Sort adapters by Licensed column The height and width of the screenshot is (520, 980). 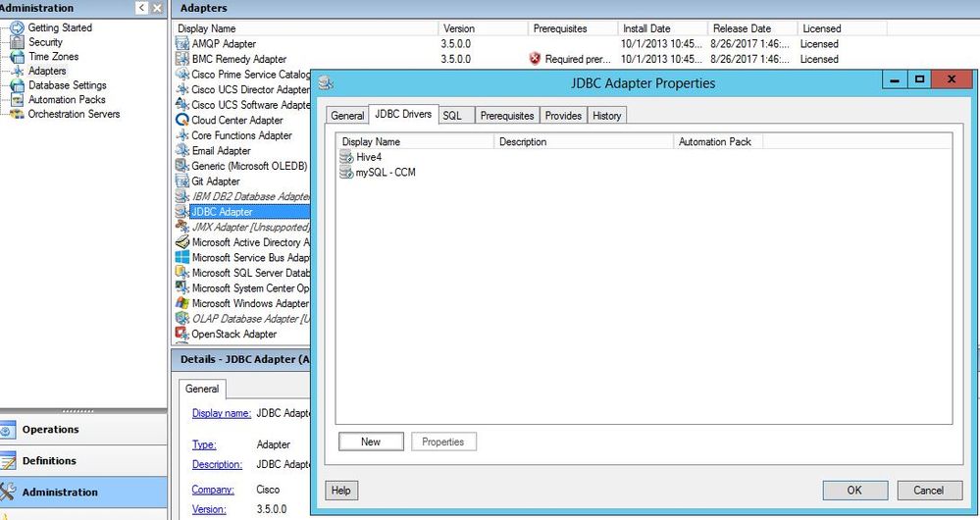pos(842,28)
